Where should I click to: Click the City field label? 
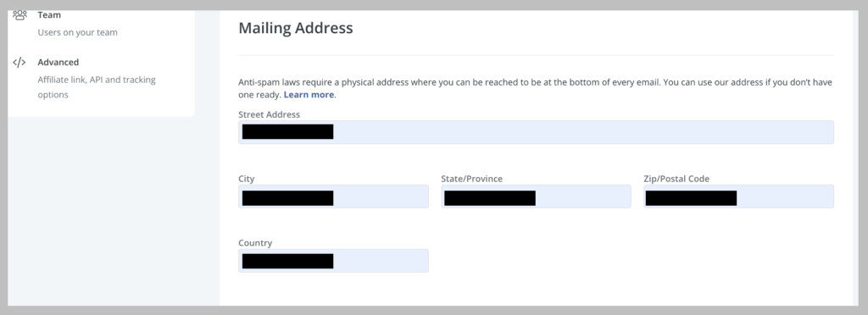coord(247,179)
